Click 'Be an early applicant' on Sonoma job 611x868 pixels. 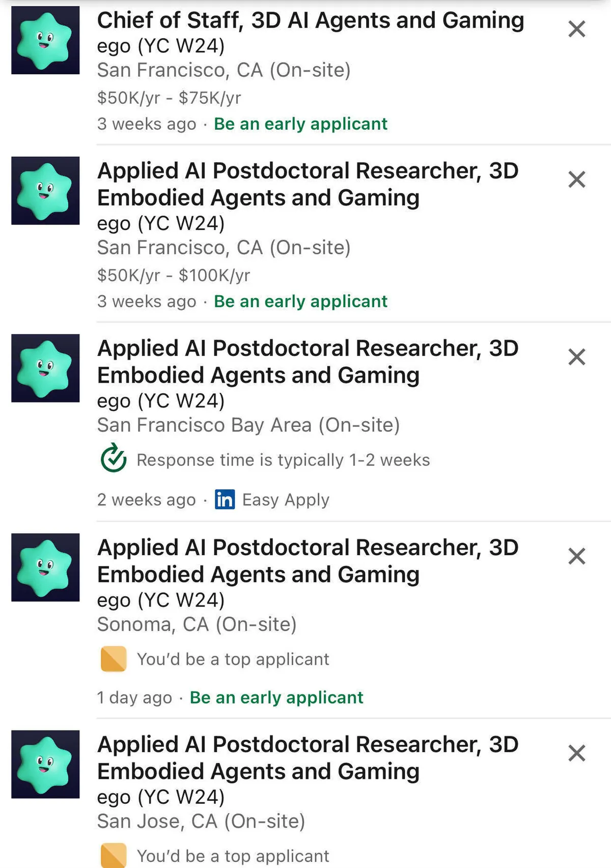coord(276,697)
